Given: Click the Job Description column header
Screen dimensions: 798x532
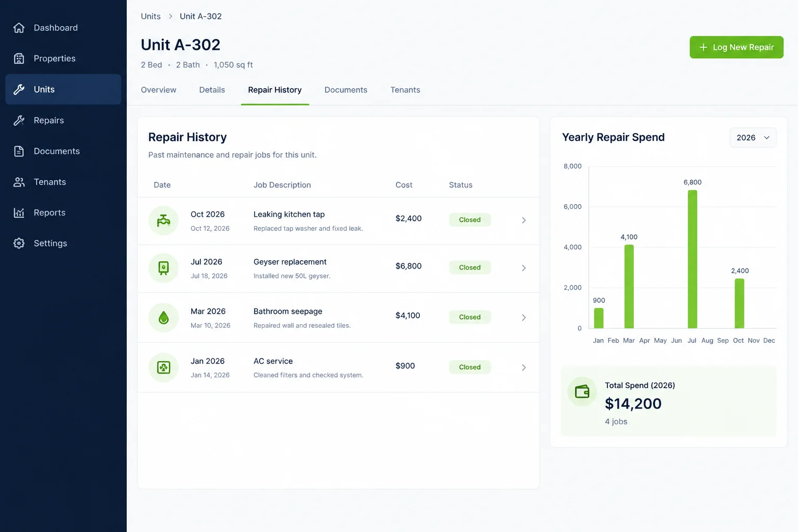Looking at the screenshot, I should coord(282,185).
